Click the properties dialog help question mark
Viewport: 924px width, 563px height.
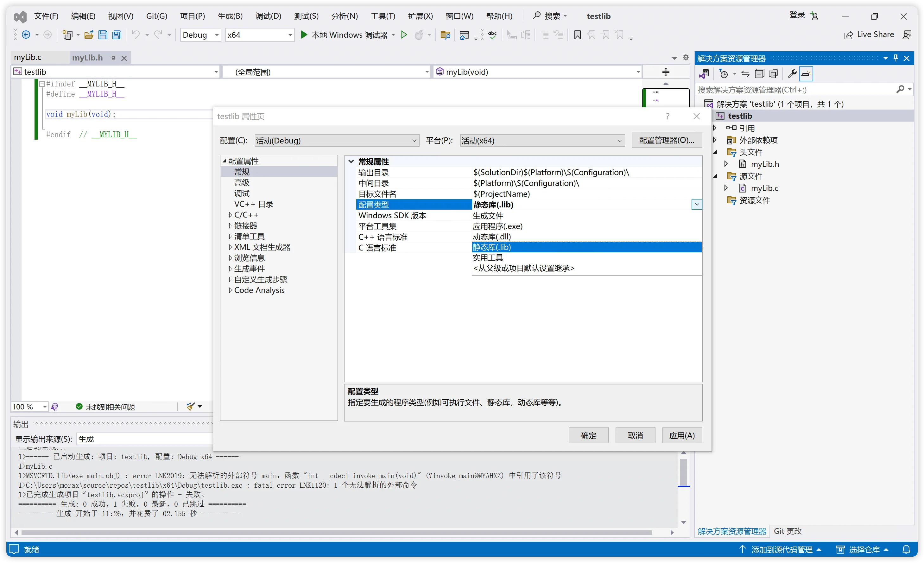coord(668,116)
